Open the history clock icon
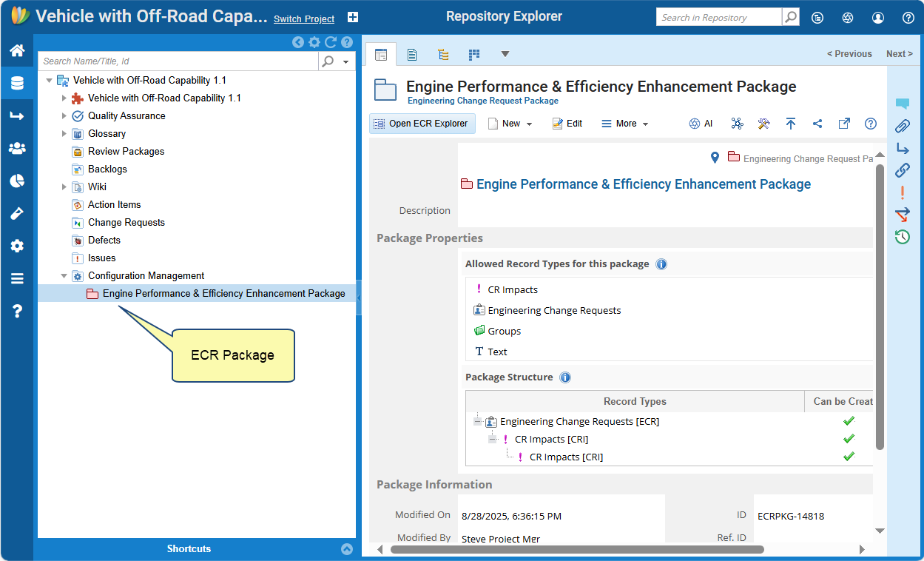This screenshot has height=561, width=924. pyautogui.click(x=902, y=237)
